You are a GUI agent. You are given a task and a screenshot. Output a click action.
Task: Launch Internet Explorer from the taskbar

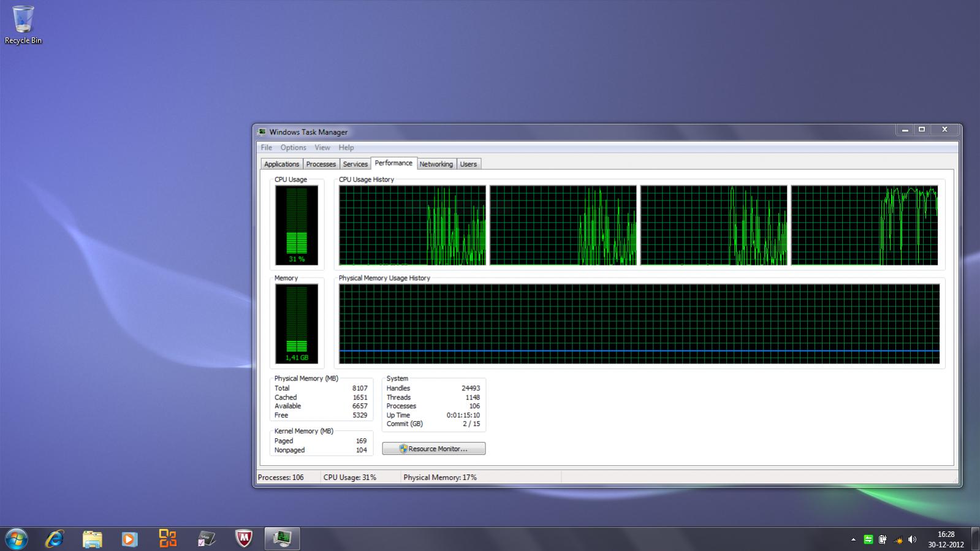click(55, 539)
